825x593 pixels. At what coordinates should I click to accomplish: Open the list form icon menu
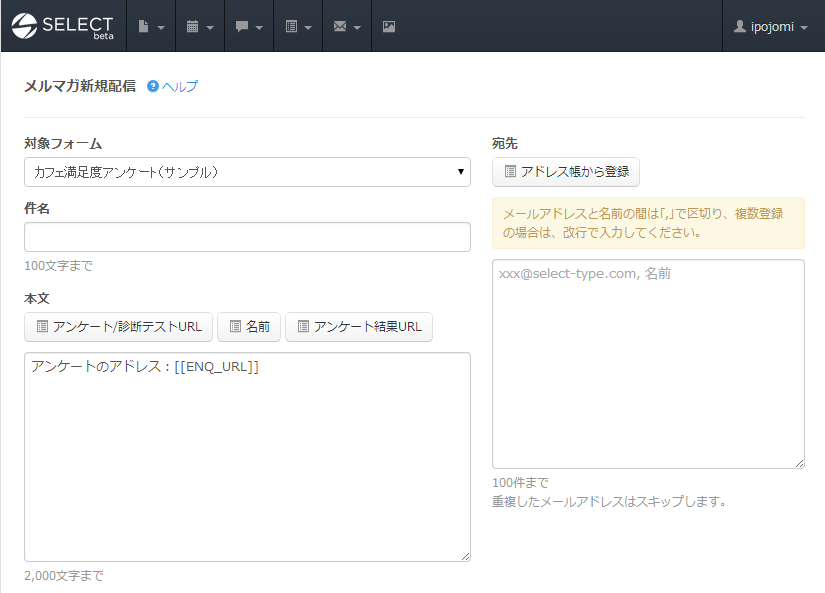297,26
